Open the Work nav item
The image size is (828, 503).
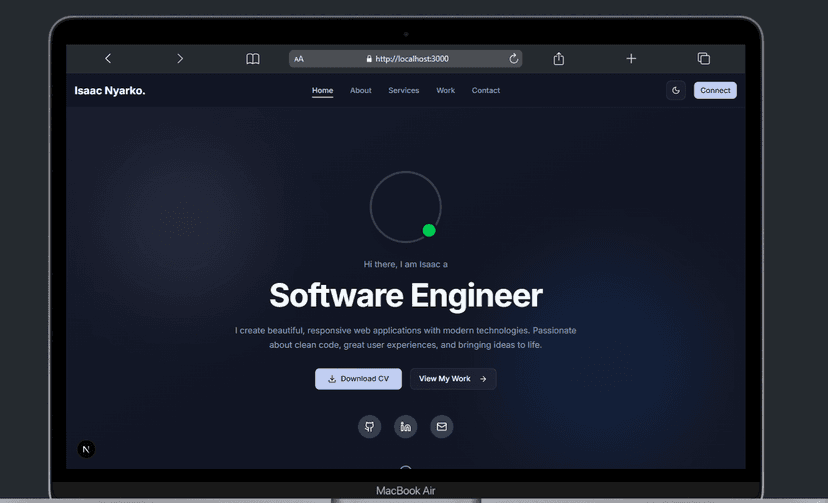click(445, 91)
